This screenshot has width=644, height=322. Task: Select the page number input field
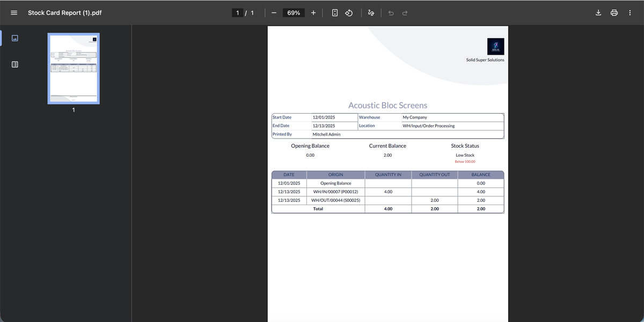coord(237,12)
